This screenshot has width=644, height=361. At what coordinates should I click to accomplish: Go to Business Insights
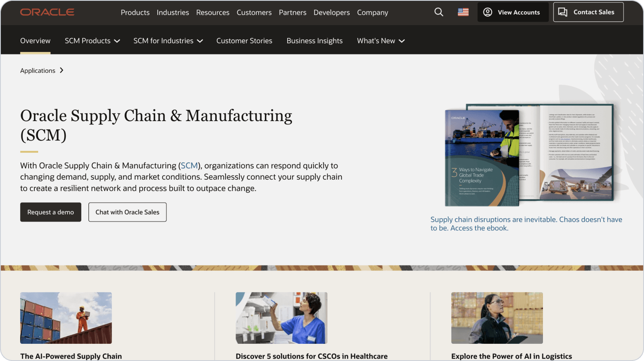pyautogui.click(x=314, y=41)
